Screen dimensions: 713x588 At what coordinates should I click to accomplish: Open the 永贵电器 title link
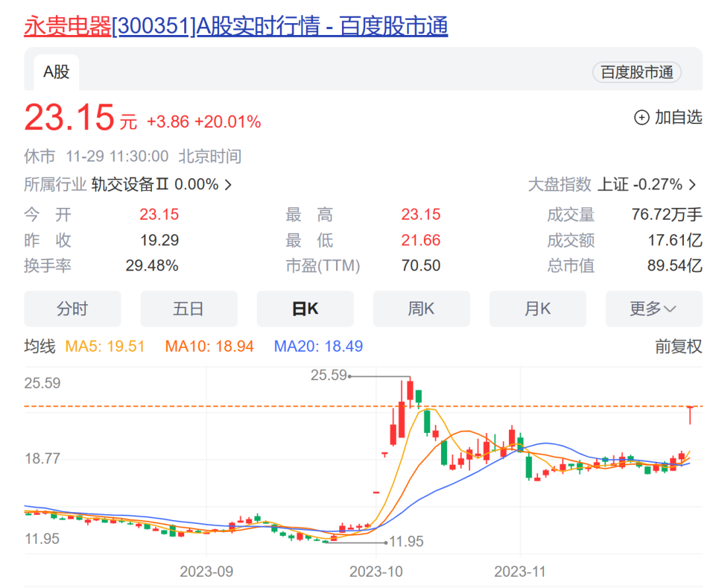click(236, 26)
